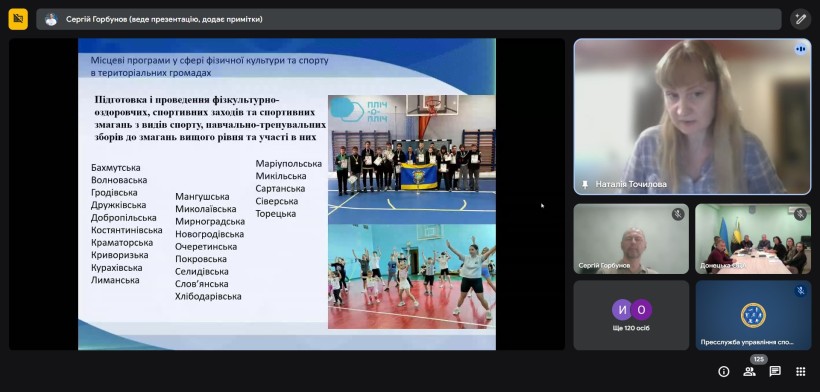This screenshot has height=392, width=820.
Task: Click 'Дружківська' in the slide list
Action: (x=119, y=205)
